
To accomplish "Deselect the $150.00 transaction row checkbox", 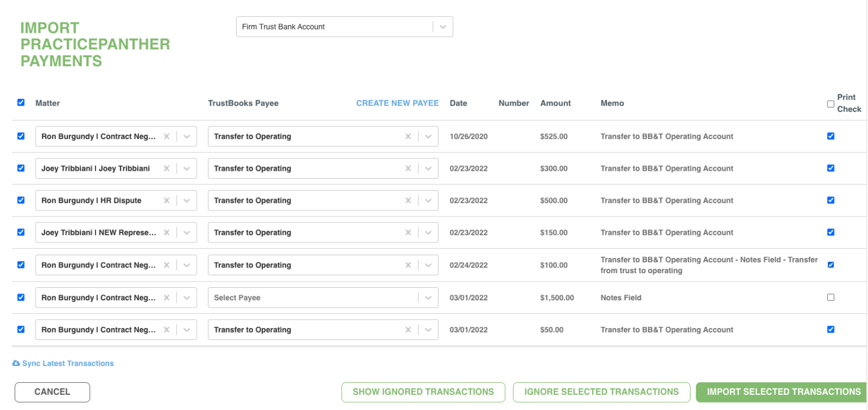I will pos(21,232).
